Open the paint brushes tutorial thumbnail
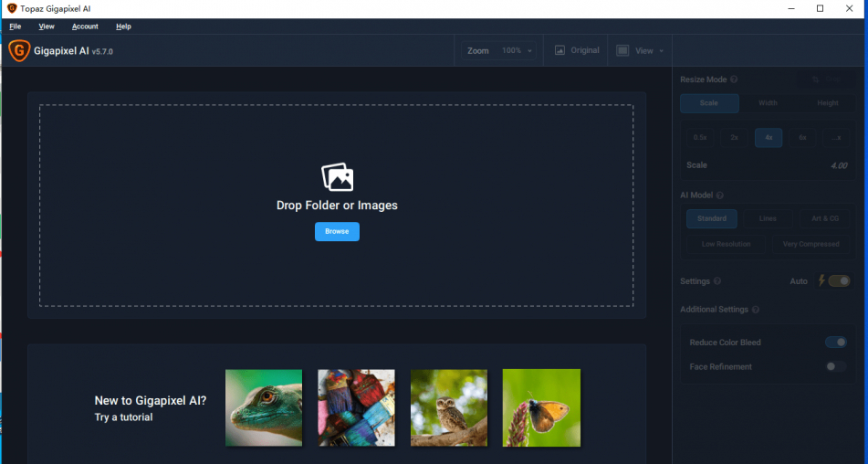The width and height of the screenshot is (868, 464). pyautogui.click(x=357, y=408)
